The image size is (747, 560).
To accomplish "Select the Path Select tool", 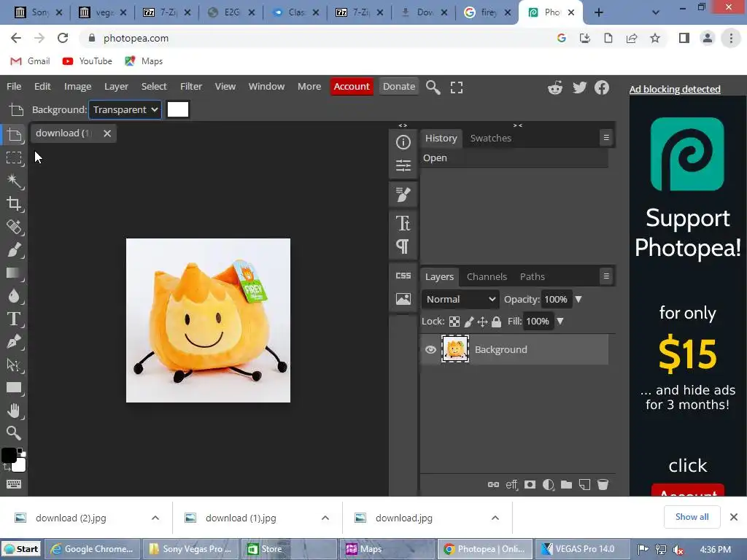I will [x=14, y=365].
